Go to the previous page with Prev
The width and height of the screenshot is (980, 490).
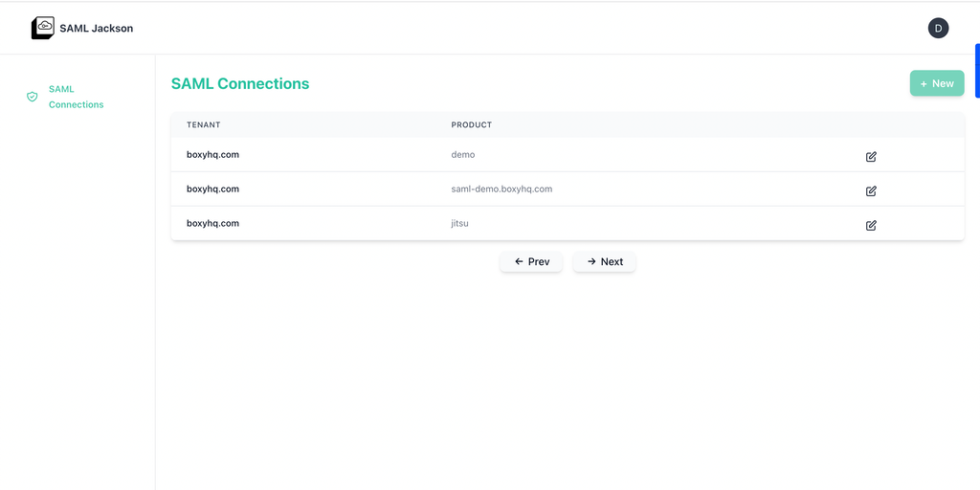[x=531, y=261]
